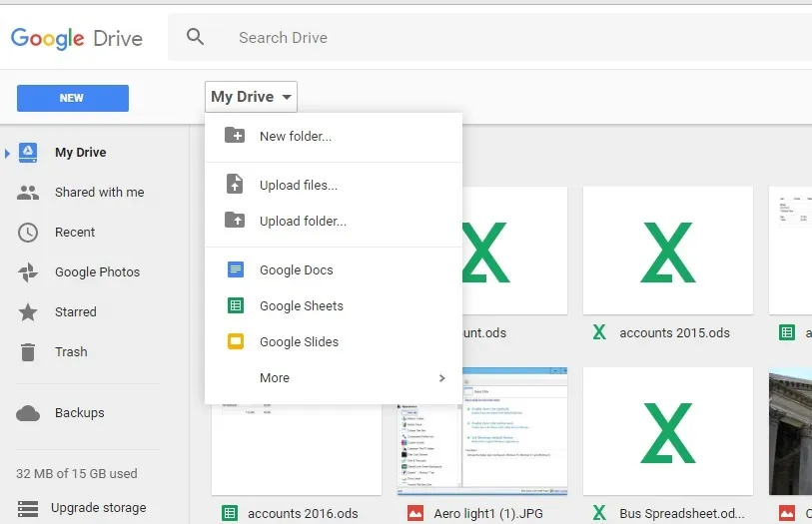
Task: Open the Aero light1 (1).JPG thumbnail
Action: [482, 431]
